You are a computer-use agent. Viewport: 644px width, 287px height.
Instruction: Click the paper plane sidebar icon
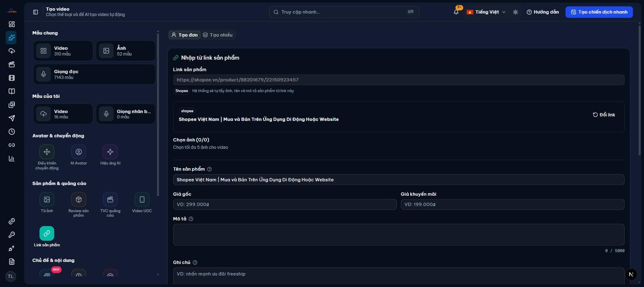click(x=11, y=118)
